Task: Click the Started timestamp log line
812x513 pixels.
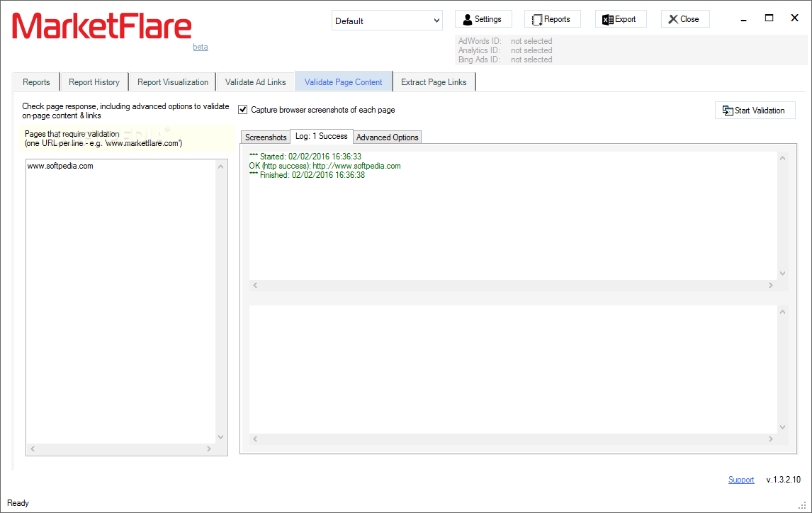Action: pyautogui.click(x=305, y=157)
